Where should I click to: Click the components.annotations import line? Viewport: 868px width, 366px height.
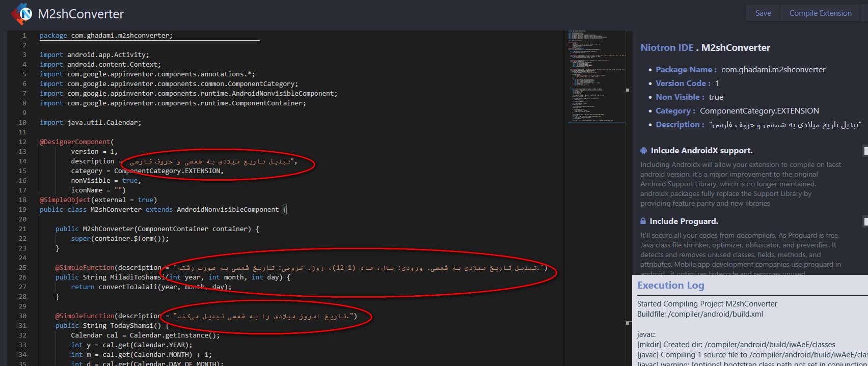pos(147,74)
